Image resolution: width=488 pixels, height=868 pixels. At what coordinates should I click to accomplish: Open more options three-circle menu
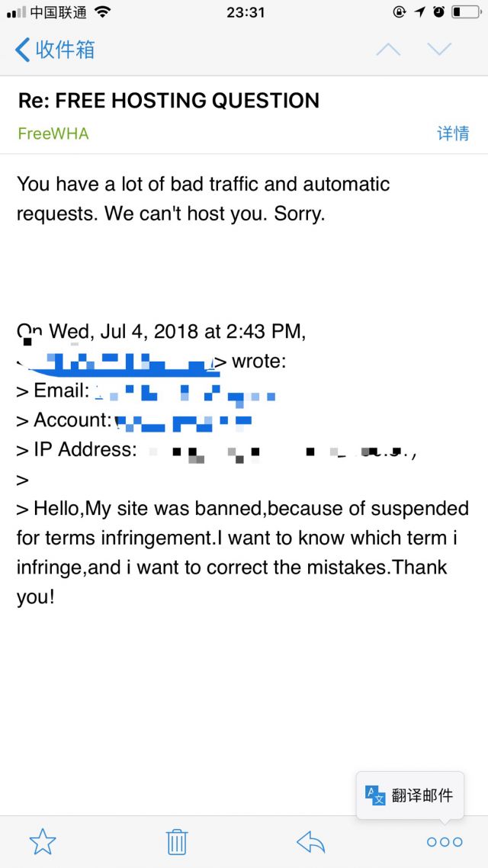pos(445,842)
